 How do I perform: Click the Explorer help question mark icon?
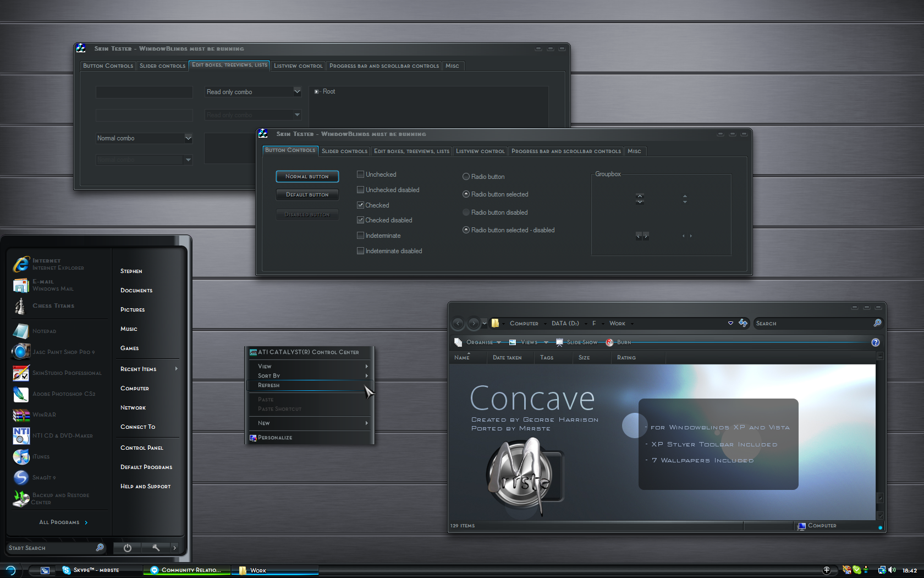point(876,342)
